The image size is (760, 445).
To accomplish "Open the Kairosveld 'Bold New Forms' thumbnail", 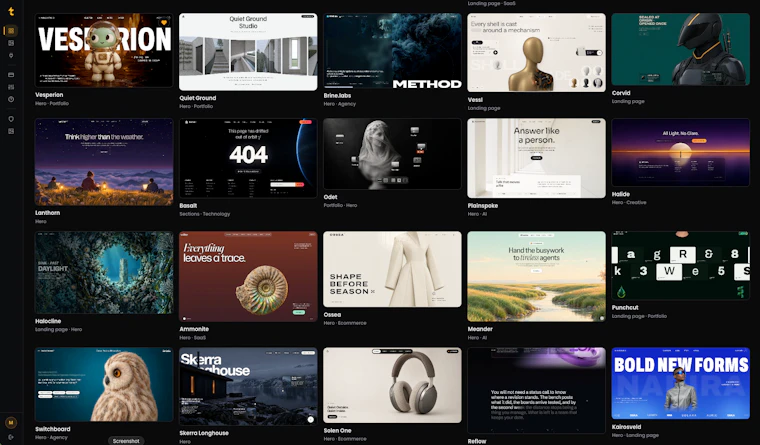I will pyautogui.click(x=681, y=383).
